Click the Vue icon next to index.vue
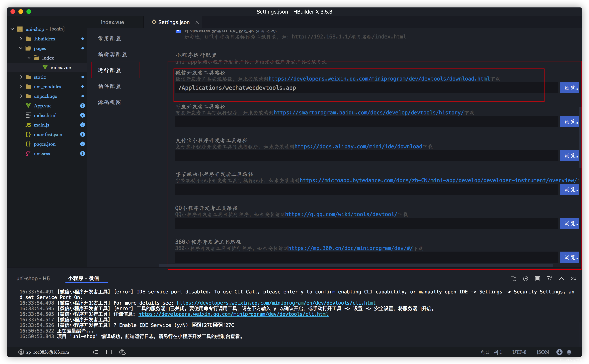Viewport: 589px width, 364px height. [x=45, y=67]
